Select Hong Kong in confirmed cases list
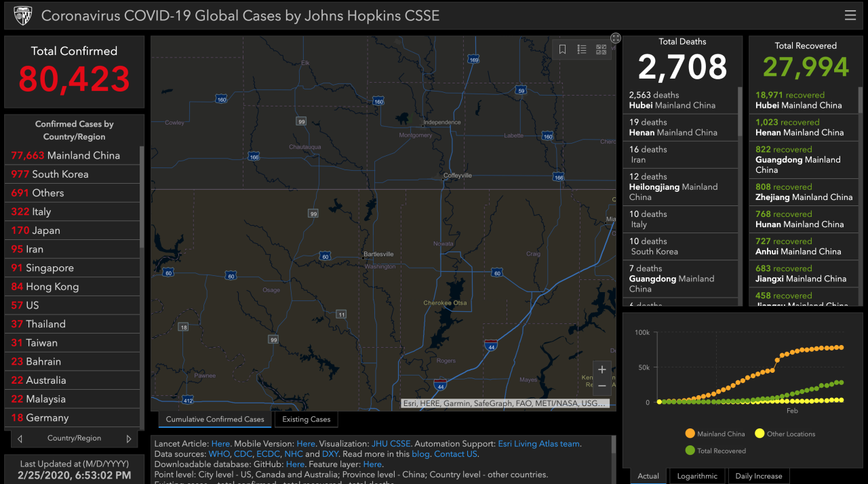The image size is (868, 484). coord(72,287)
